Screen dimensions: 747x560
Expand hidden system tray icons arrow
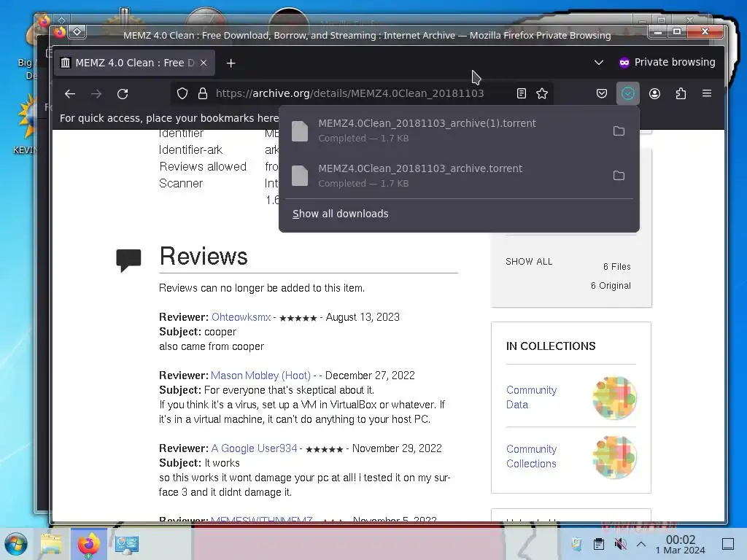[x=641, y=544]
